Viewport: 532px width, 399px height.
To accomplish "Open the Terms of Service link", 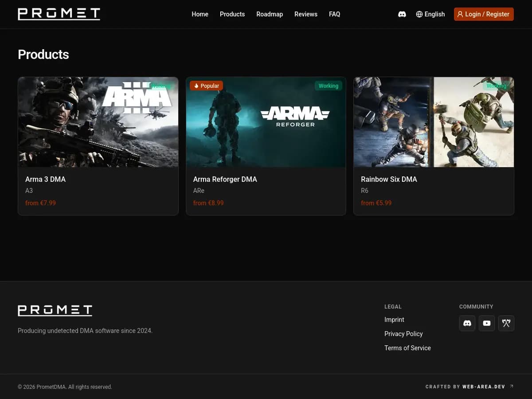I will tap(407, 348).
